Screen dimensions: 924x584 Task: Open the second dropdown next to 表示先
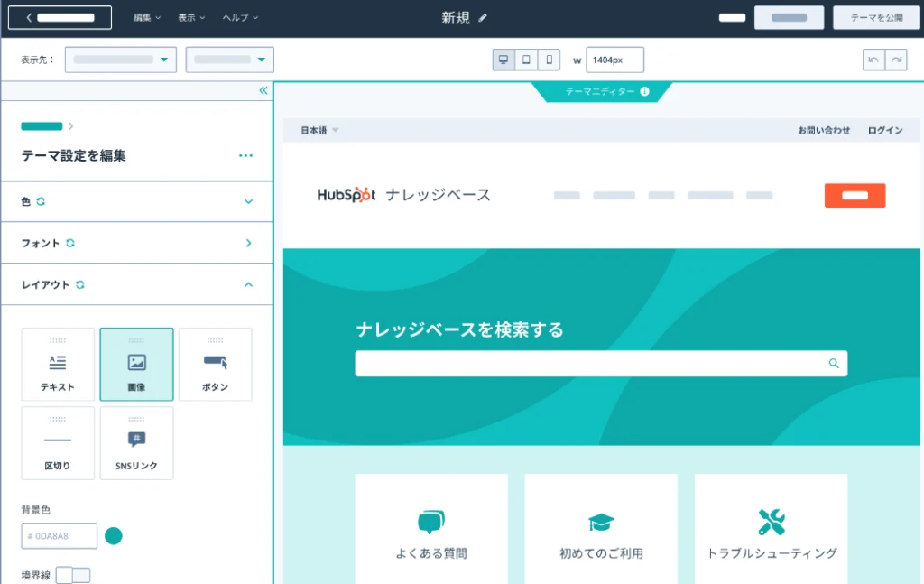229,60
